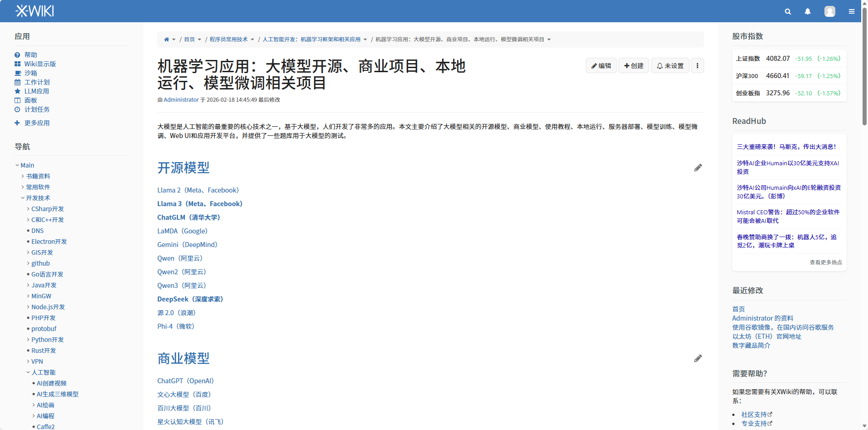Edit the 开源模型 section via pencil icon
868x430 pixels.
point(698,168)
